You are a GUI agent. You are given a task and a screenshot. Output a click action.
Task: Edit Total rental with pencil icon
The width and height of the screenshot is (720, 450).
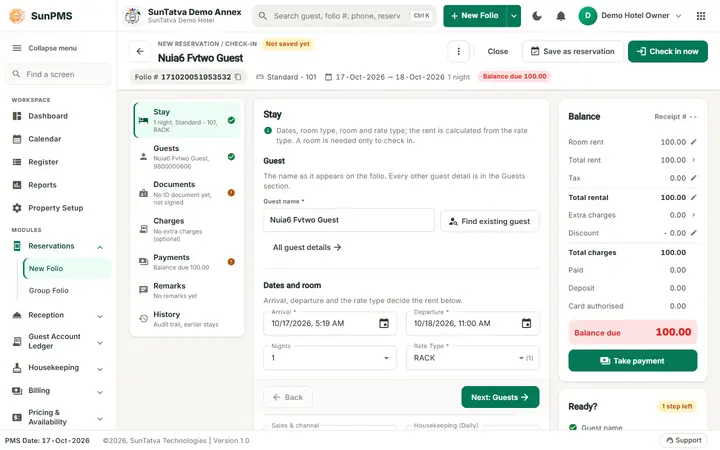(693, 197)
